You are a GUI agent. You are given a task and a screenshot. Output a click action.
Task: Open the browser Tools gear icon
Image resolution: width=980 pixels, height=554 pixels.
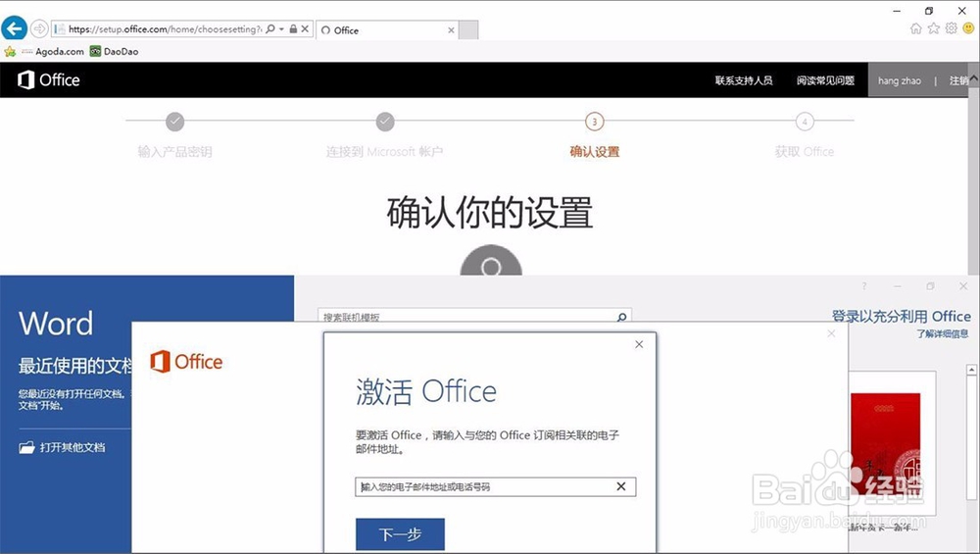[951, 28]
